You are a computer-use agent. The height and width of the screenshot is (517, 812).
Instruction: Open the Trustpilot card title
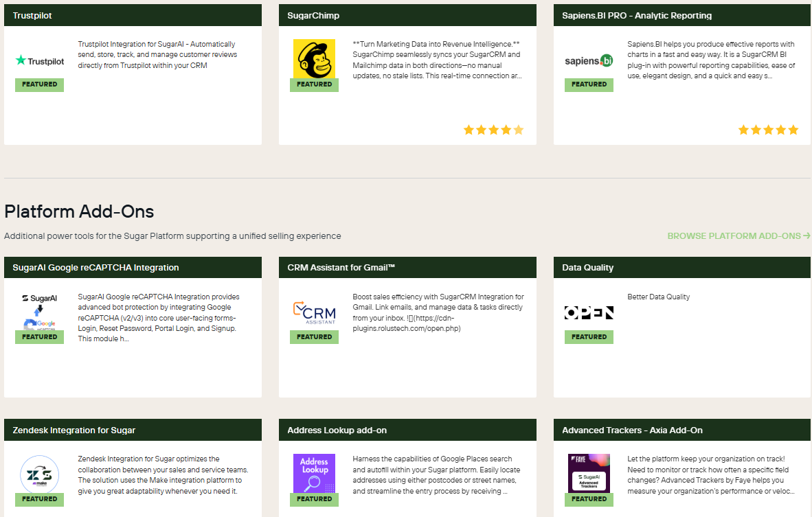32,16
